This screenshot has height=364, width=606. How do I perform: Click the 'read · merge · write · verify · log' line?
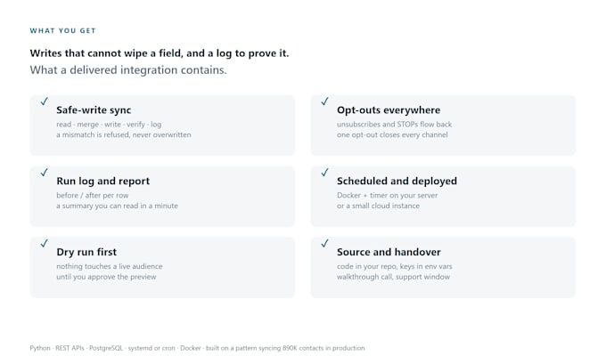tap(109, 125)
